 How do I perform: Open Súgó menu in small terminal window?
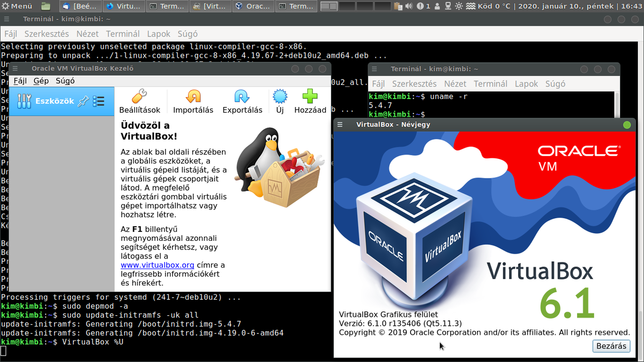tap(555, 83)
